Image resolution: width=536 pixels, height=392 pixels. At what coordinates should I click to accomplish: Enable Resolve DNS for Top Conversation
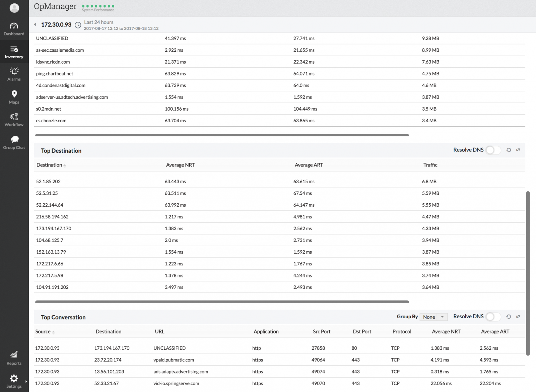(493, 317)
